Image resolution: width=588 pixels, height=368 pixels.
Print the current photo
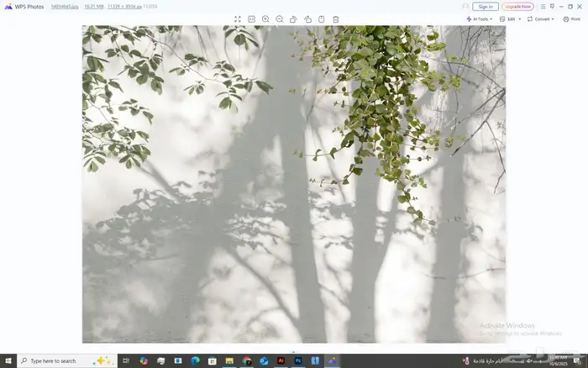571,18
